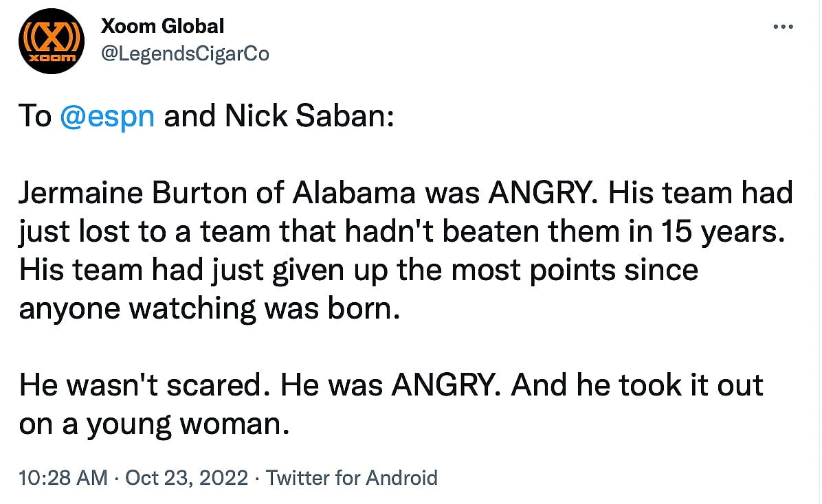Open the three-dot more options menu
The image size is (822, 504).
(x=784, y=27)
